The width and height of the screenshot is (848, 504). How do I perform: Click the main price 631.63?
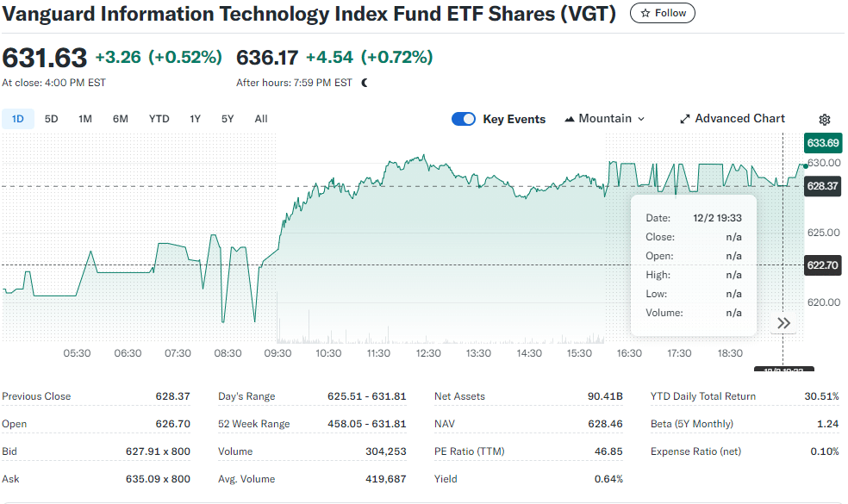pos(44,58)
